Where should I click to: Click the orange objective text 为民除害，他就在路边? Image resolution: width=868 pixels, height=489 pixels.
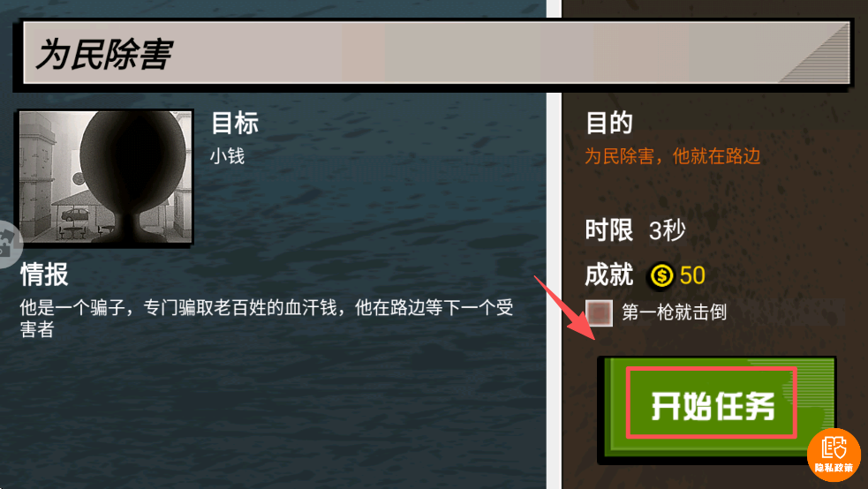pyautogui.click(x=673, y=156)
